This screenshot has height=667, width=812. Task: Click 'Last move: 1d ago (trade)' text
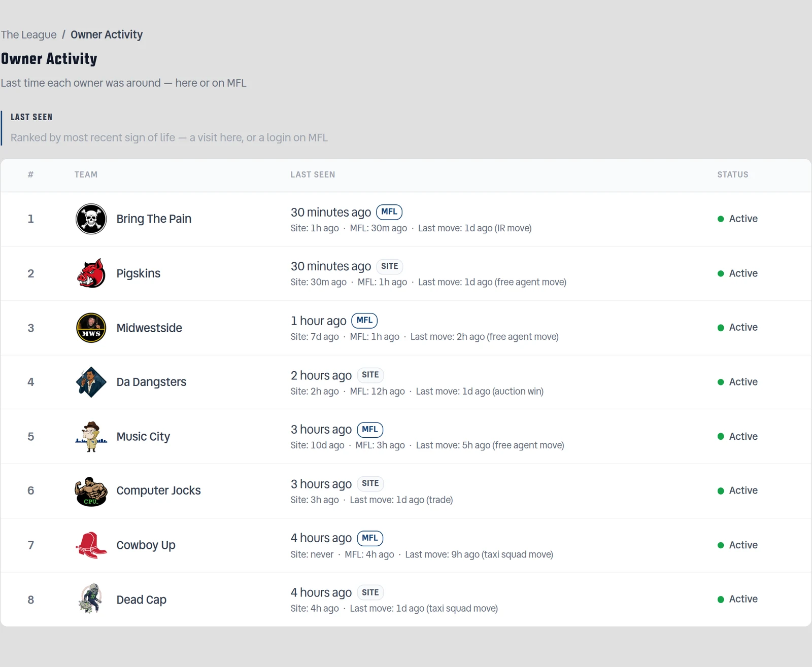coord(401,500)
